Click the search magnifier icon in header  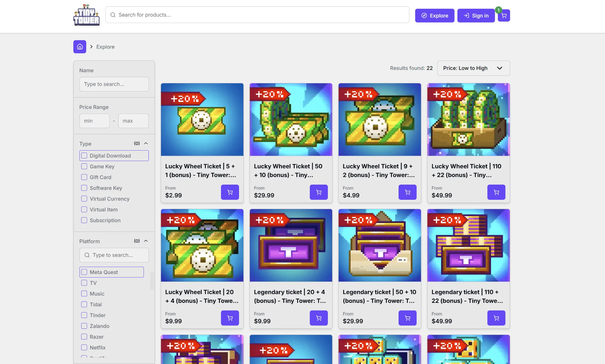[113, 15]
